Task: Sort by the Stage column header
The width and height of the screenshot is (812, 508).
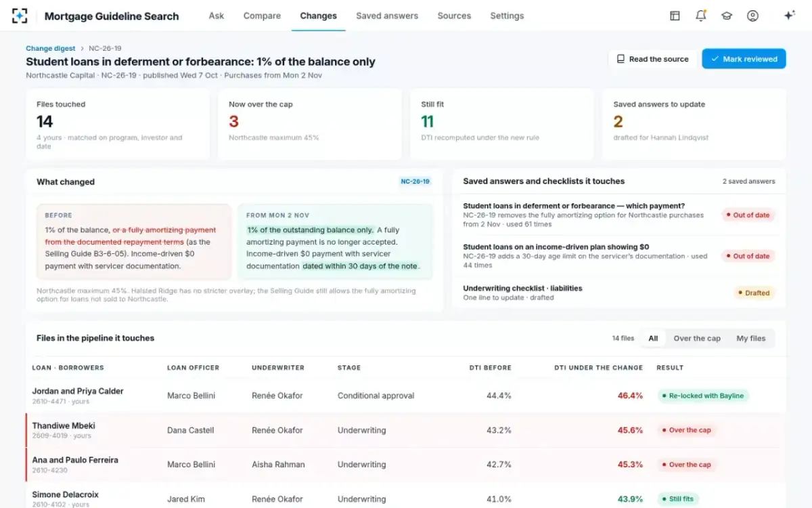Action: [349, 368]
